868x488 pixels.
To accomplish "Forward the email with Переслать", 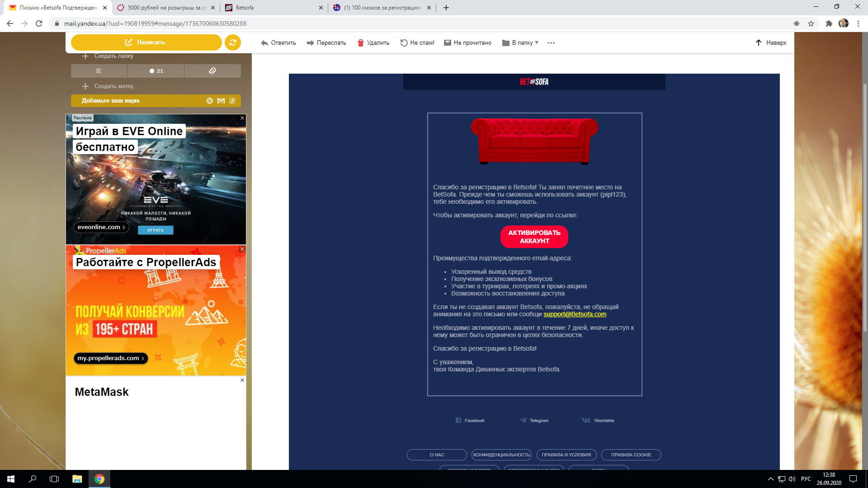I will (326, 43).
